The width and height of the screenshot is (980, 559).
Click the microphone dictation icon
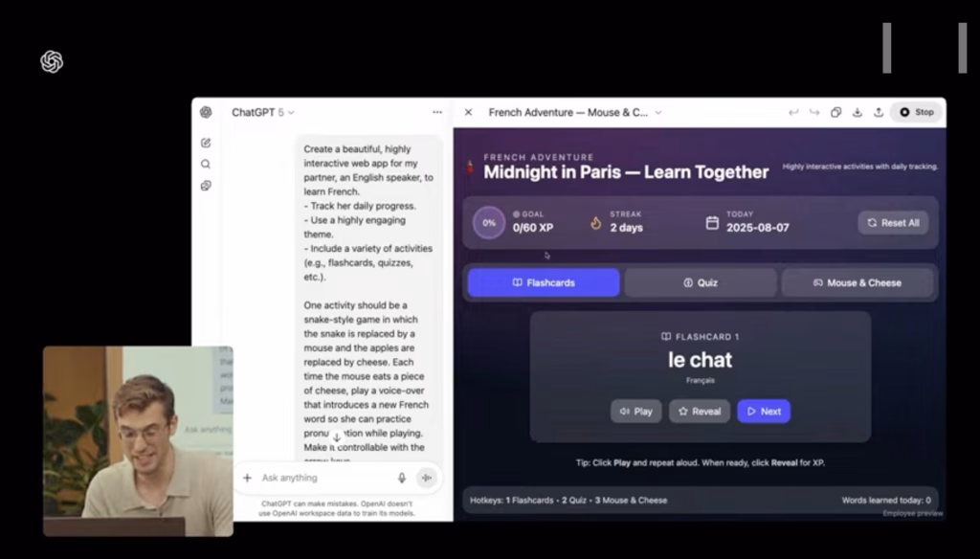(x=402, y=478)
